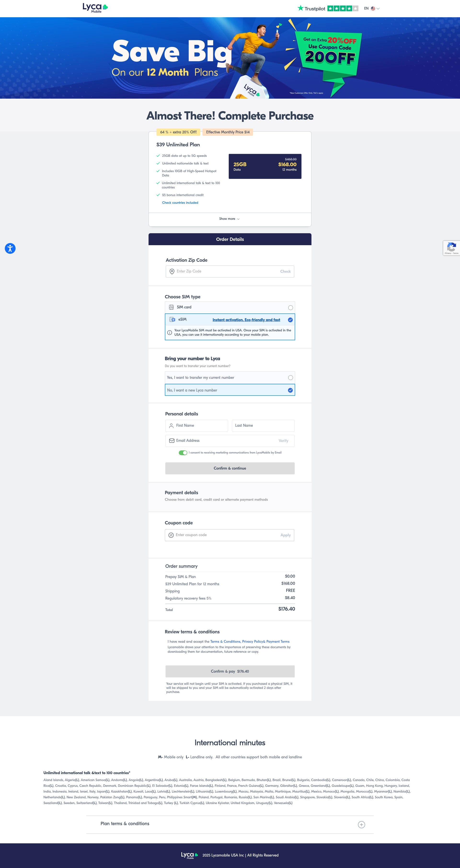
Task: Expand the EN language dropdown chevron
Action: pyautogui.click(x=378, y=9)
